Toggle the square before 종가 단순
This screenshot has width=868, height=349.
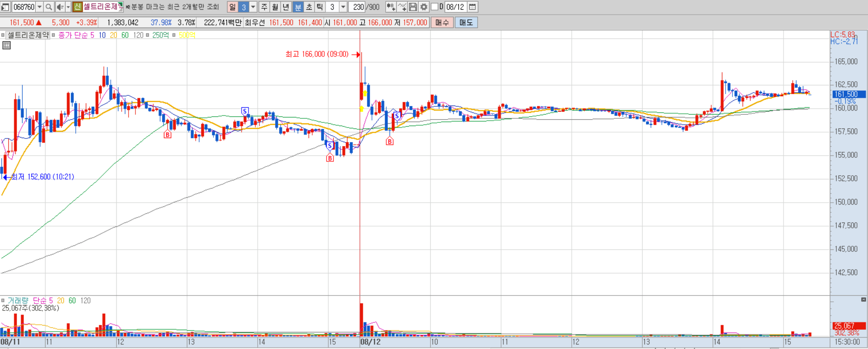click(x=54, y=35)
